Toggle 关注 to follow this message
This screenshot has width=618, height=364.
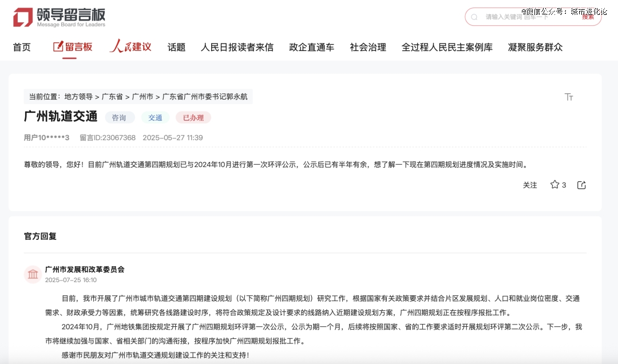530,185
